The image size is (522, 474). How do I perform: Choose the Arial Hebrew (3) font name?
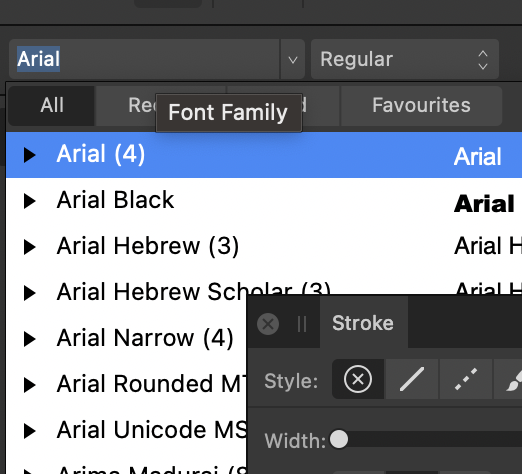[148, 246]
